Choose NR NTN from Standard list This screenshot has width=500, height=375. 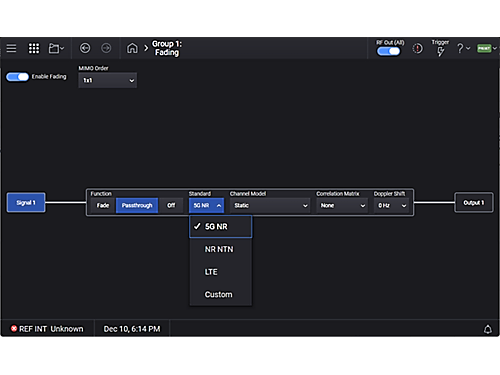[220, 249]
